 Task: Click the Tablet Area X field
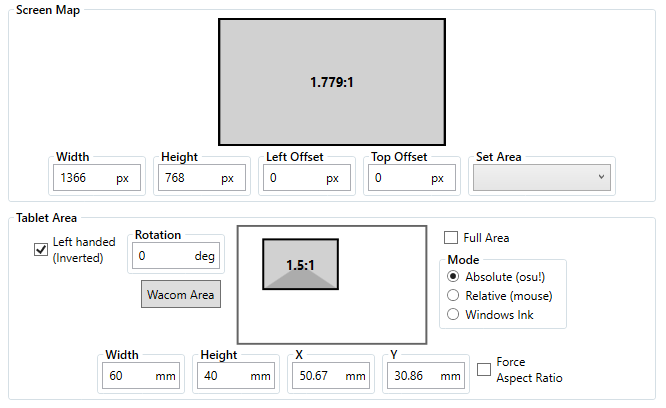pos(331,376)
